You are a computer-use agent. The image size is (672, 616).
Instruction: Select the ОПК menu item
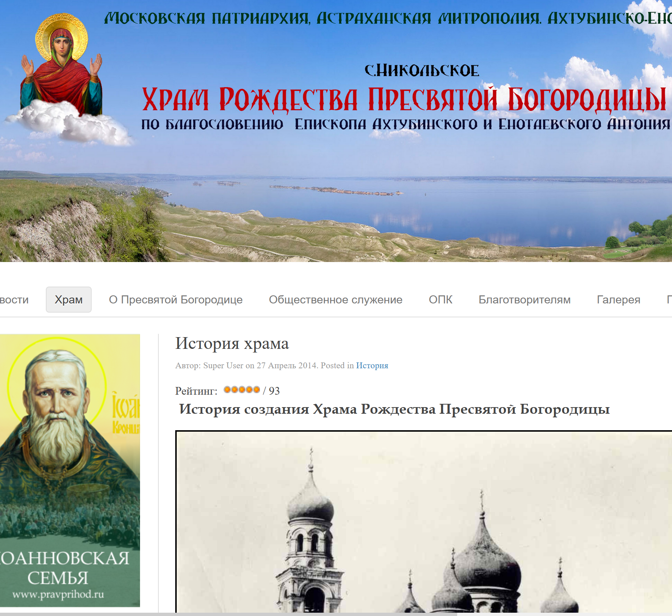click(440, 299)
